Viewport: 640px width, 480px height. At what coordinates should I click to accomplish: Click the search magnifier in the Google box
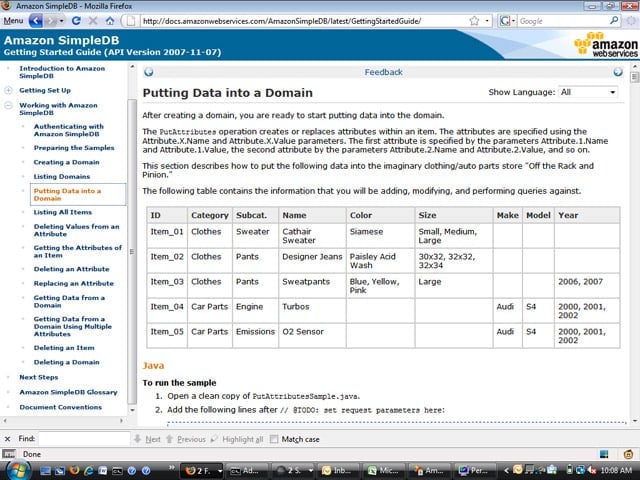point(613,20)
